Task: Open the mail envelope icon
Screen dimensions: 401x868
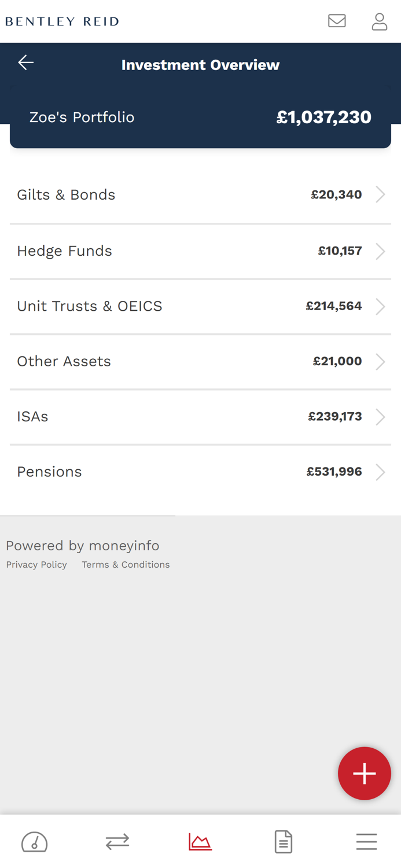Action: click(337, 20)
